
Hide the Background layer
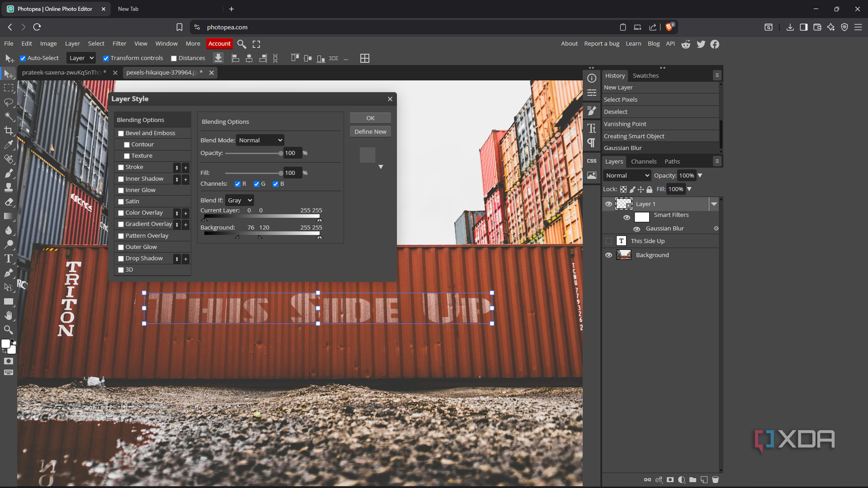point(609,255)
